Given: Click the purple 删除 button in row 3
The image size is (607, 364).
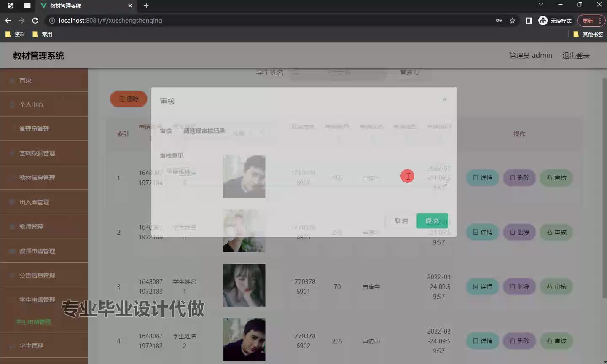Looking at the screenshot, I should click(x=519, y=286).
